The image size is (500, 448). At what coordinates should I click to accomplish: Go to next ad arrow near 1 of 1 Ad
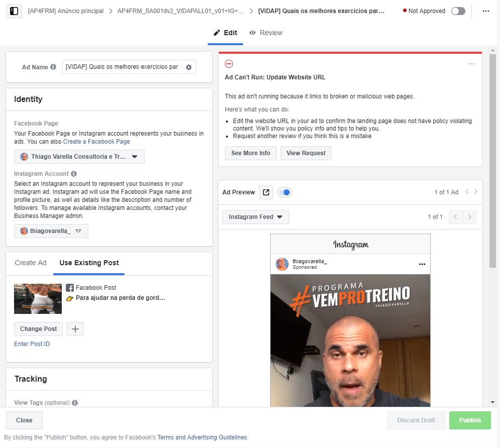476,191
